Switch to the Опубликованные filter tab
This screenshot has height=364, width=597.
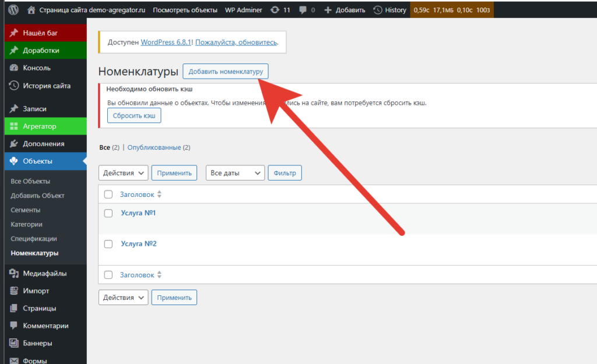point(154,148)
